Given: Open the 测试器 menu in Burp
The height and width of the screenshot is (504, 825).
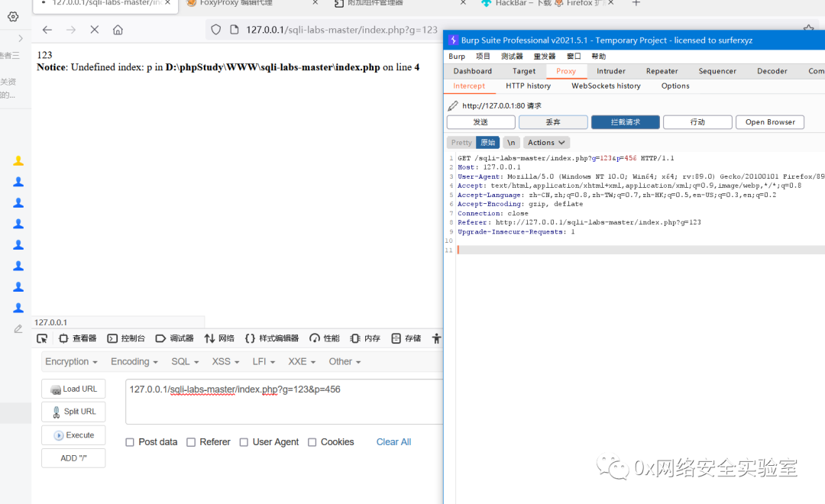Looking at the screenshot, I should (512, 57).
